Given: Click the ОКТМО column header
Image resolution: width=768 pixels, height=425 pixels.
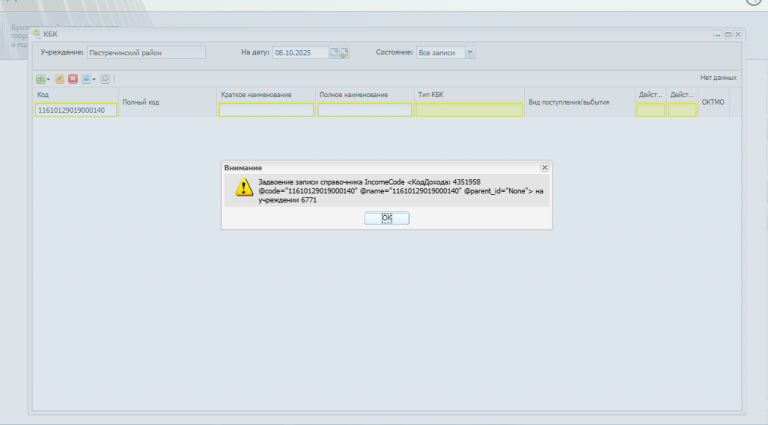Looking at the screenshot, I should [x=713, y=102].
